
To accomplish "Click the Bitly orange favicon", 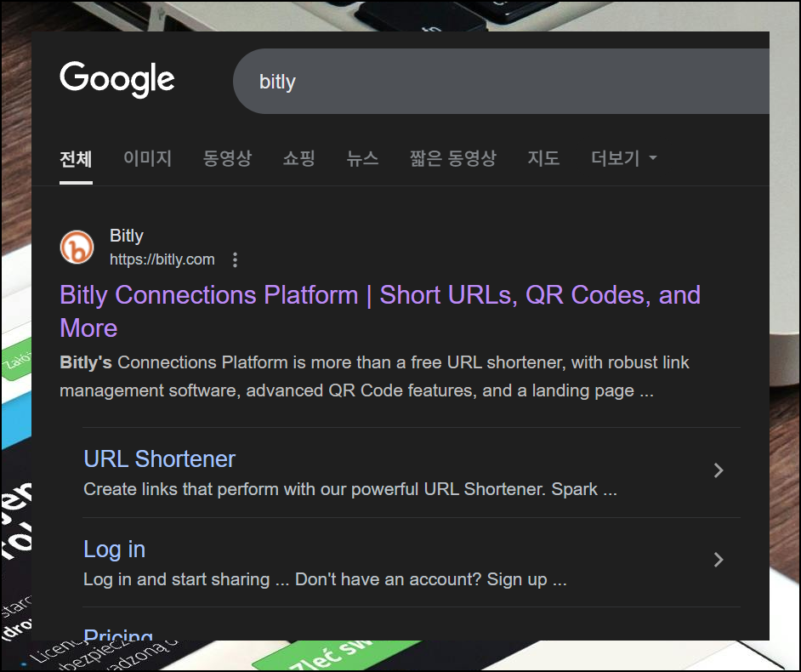I will click(x=77, y=248).
